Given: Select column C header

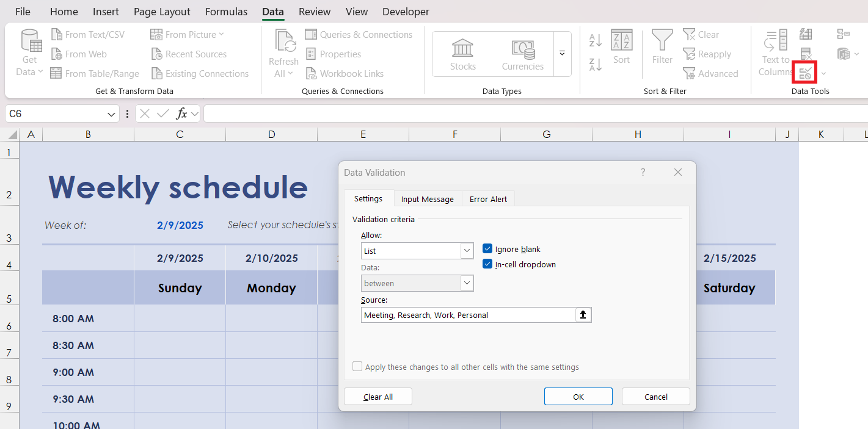Looking at the screenshot, I should point(180,134).
